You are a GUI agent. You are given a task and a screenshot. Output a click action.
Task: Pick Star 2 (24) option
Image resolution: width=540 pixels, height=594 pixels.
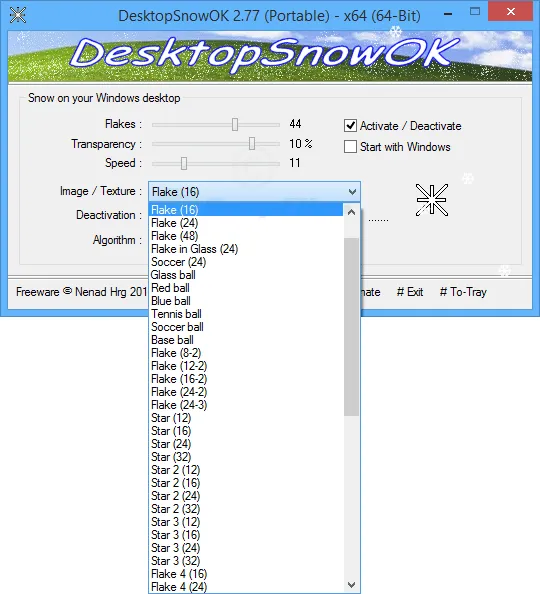point(246,496)
